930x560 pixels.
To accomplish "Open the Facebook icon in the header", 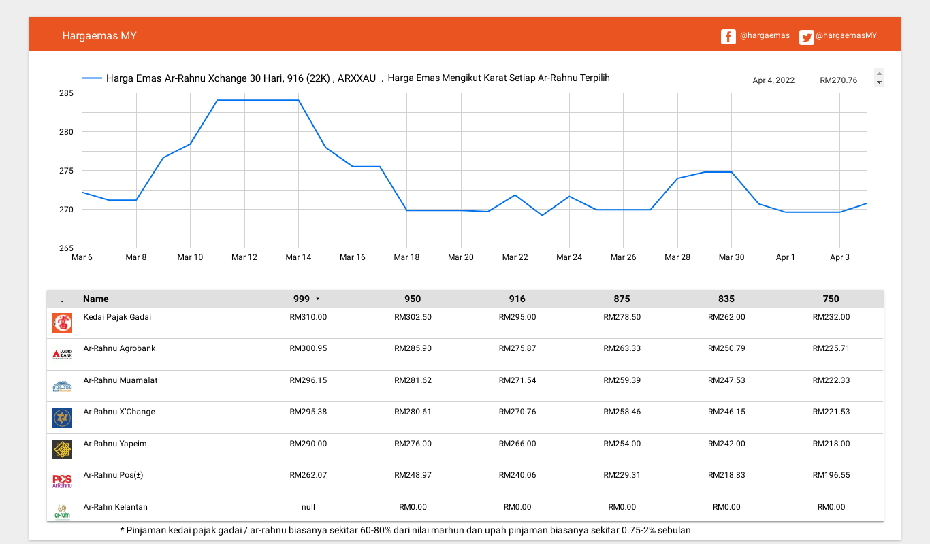I will tap(728, 37).
